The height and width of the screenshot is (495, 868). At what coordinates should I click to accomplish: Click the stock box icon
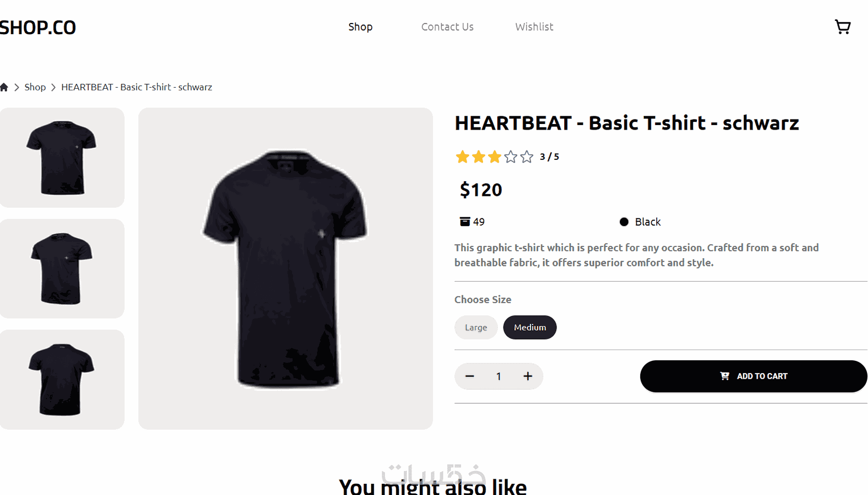click(465, 221)
